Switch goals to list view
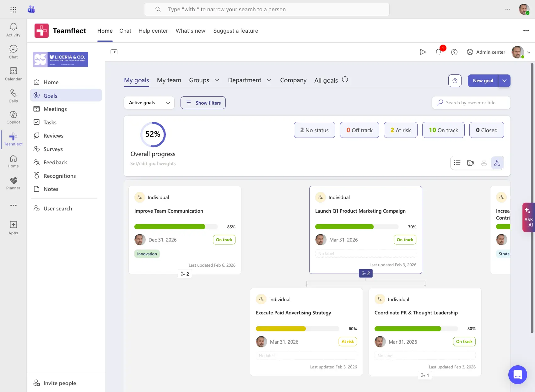The image size is (535, 392). click(457, 163)
